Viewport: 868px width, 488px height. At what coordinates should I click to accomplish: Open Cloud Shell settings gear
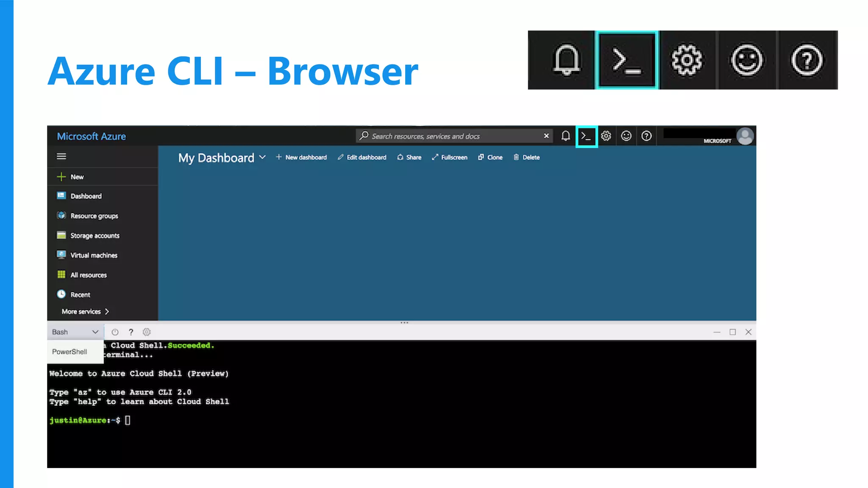point(147,332)
